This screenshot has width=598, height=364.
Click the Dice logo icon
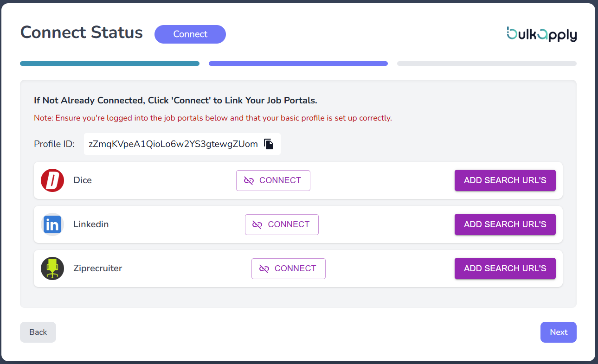click(52, 180)
